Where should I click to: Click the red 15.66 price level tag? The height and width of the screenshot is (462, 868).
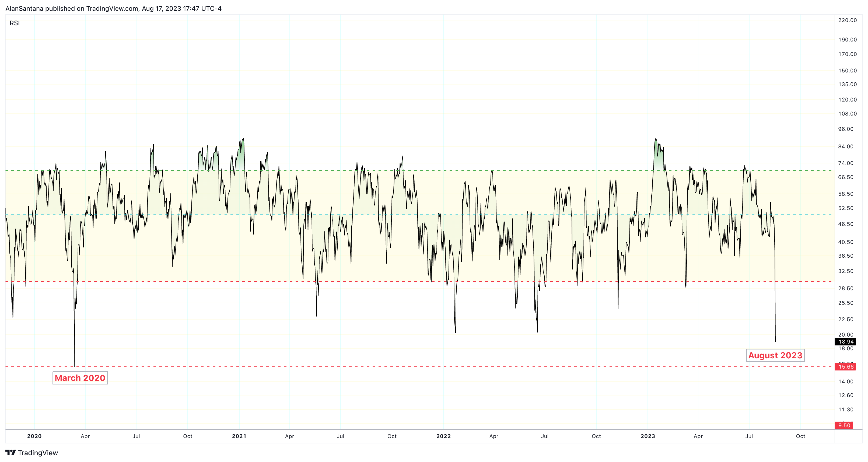tap(845, 367)
